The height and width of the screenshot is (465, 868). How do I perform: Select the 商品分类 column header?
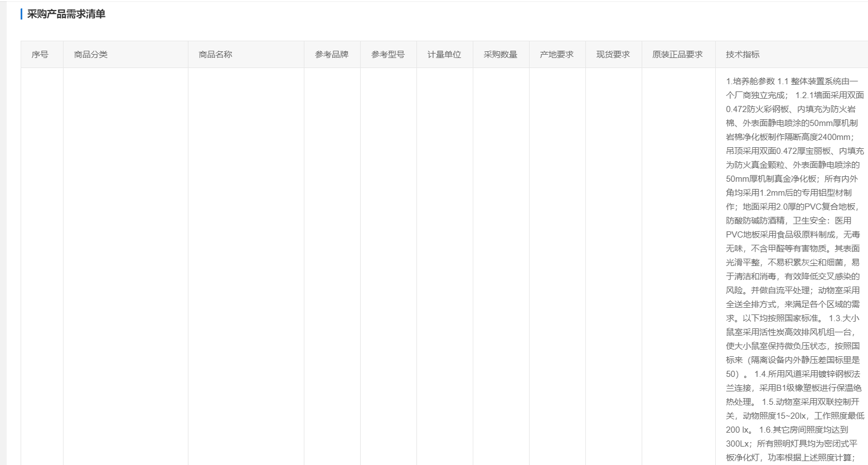coord(91,55)
